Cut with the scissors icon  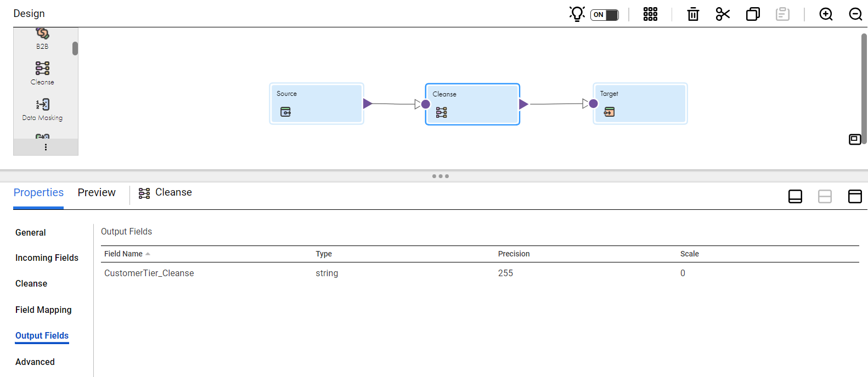[x=723, y=14]
